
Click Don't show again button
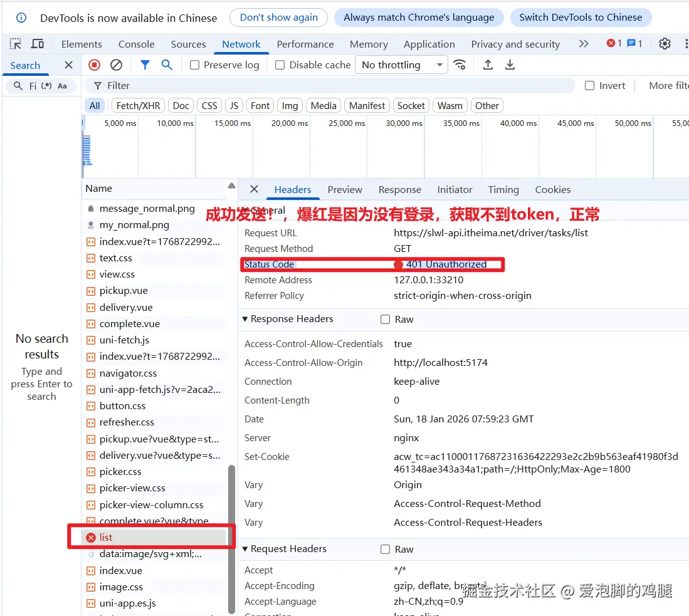point(278,18)
